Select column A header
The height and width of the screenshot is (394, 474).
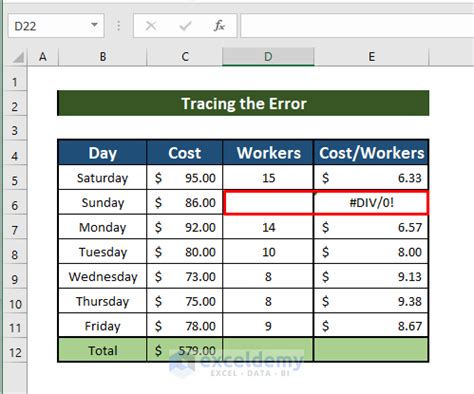pos(43,57)
